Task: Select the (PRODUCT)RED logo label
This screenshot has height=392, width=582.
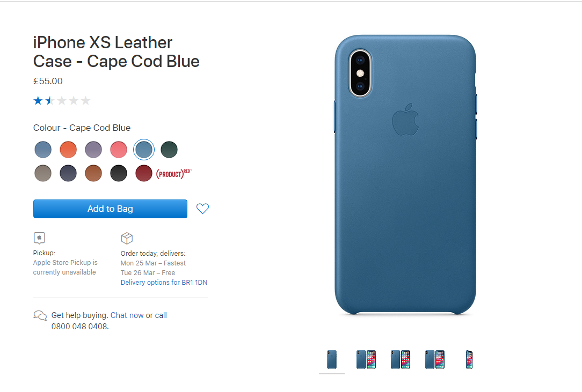Action: point(174,174)
